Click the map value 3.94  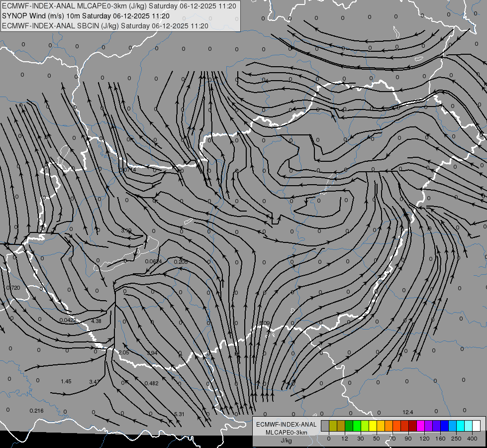(x=152, y=353)
